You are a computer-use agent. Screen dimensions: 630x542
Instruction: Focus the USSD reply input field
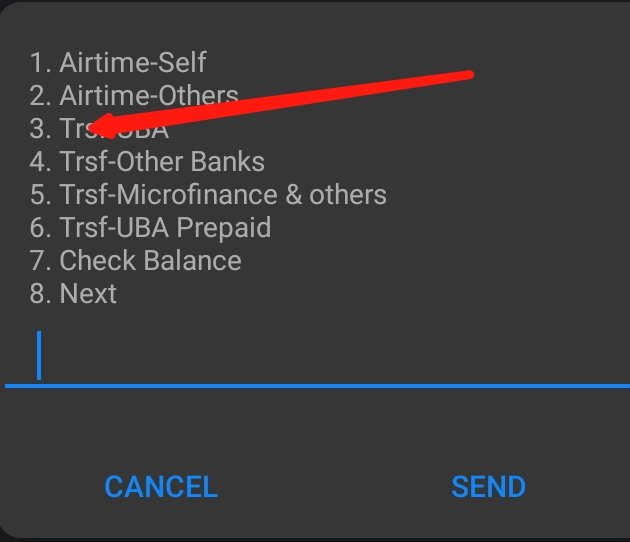point(317,356)
